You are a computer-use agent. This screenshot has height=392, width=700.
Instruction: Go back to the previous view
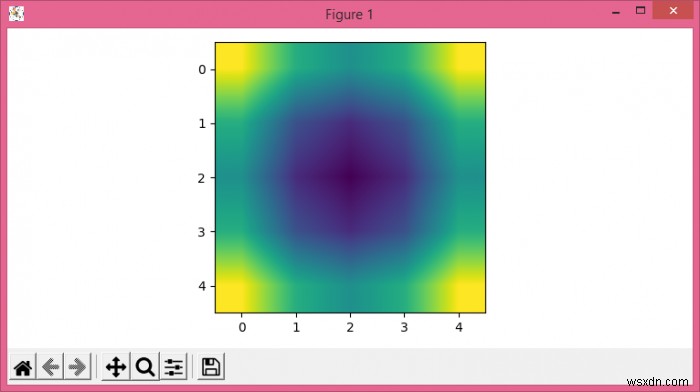(x=50, y=367)
